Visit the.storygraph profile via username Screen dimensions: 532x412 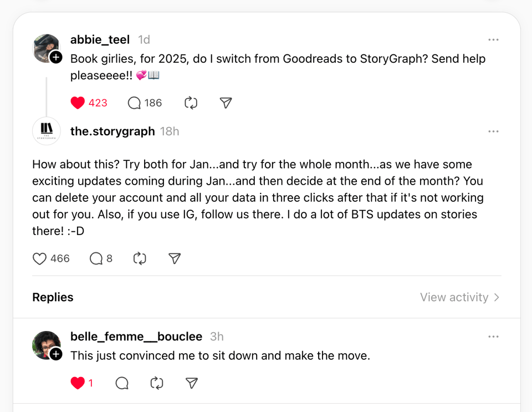pyautogui.click(x=112, y=131)
